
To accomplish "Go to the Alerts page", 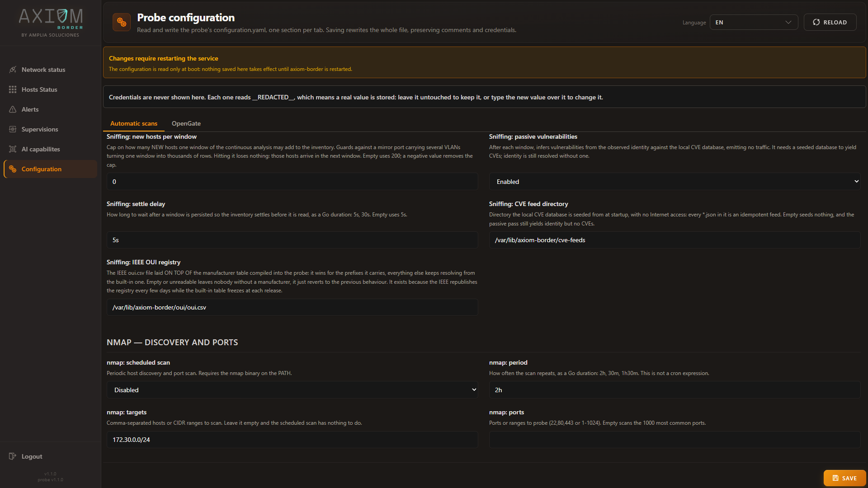I will pos(51,109).
